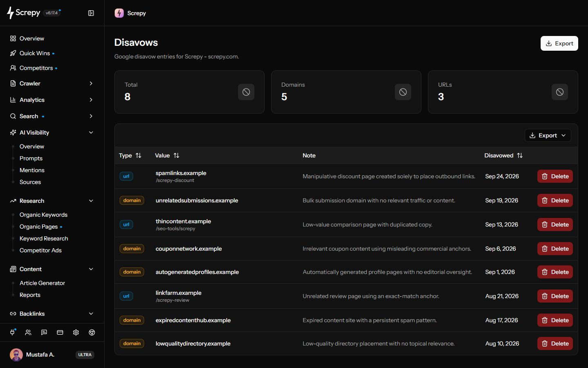Open Sources under AI Visibility

[x=30, y=182]
